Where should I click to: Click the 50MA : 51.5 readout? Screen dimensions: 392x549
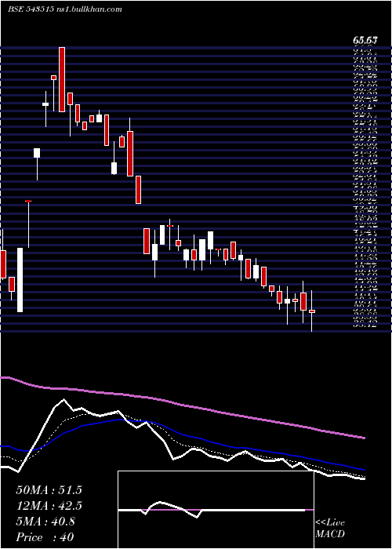tap(49, 490)
